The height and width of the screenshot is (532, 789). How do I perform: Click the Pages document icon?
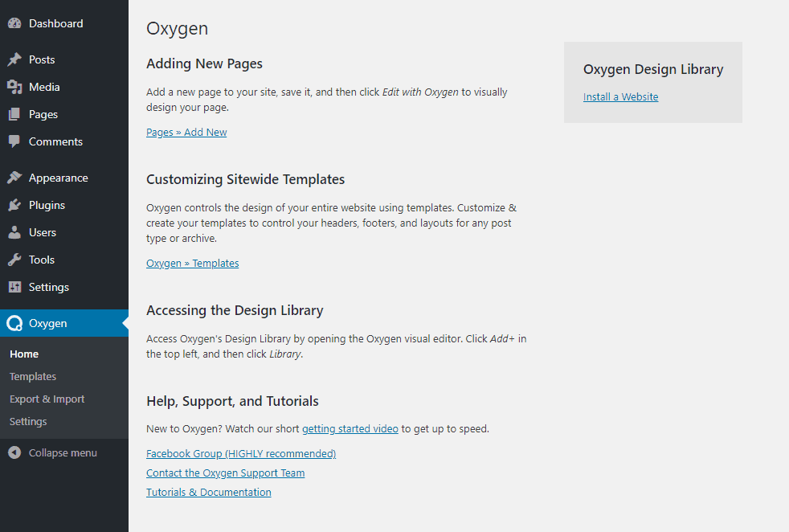[14, 113]
